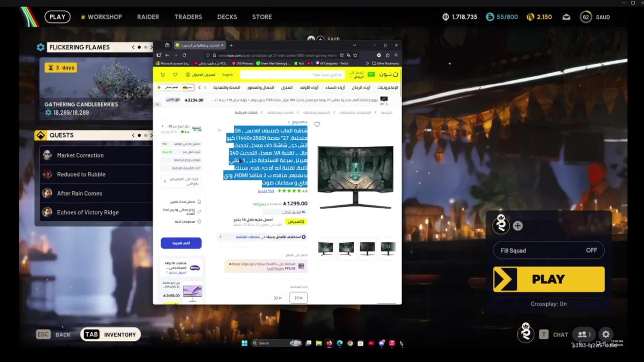Select the Reduced to Rubble quest

coord(96,174)
